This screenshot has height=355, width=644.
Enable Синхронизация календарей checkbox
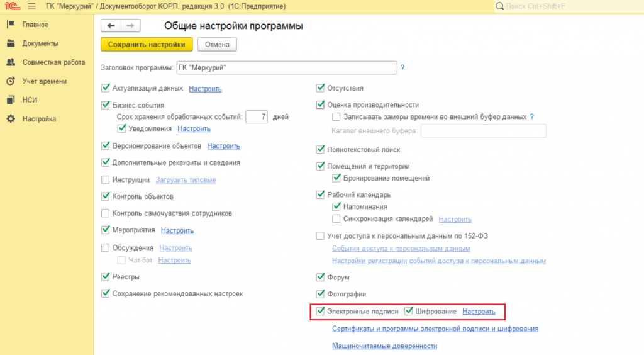336,219
